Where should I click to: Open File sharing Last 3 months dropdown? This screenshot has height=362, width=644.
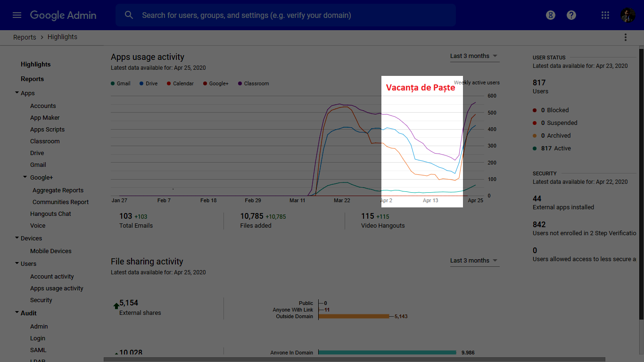point(474,261)
